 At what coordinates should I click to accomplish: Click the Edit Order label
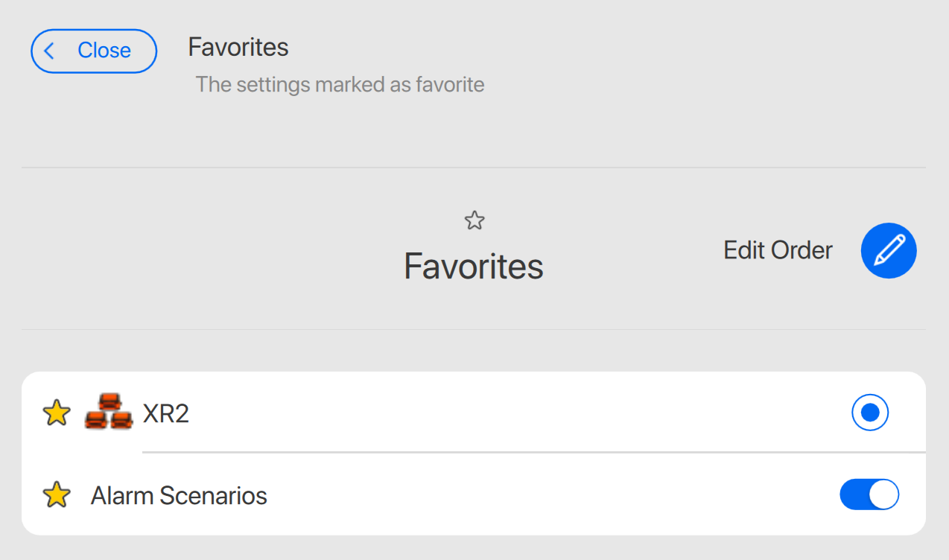point(778,250)
